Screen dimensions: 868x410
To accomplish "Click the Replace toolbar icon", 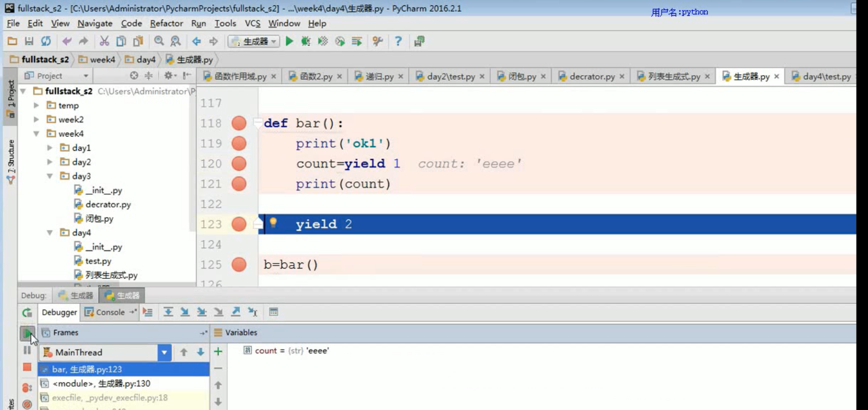I will click(x=176, y=41).
